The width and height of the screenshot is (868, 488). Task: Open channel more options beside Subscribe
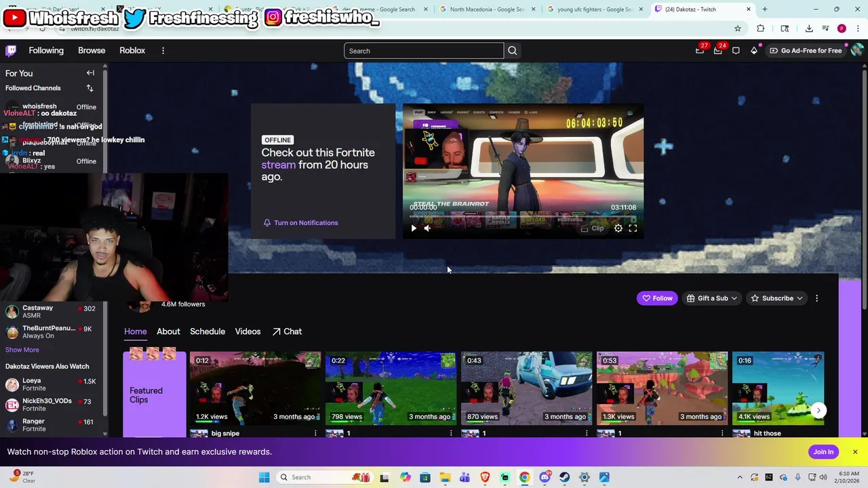click(816, 298)
